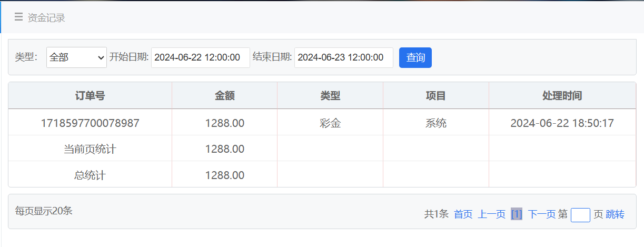Click the 开始日期 date input field
Image resolution: width=644 pixels, height=247 pixels.
[x=200, y=58]
